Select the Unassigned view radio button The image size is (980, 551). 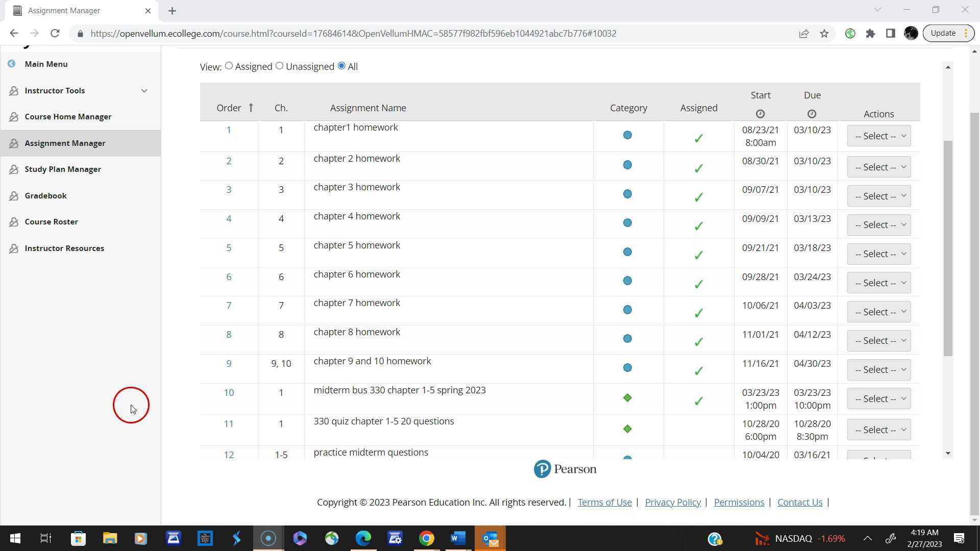pyautogui.click(x=279, y=66)
